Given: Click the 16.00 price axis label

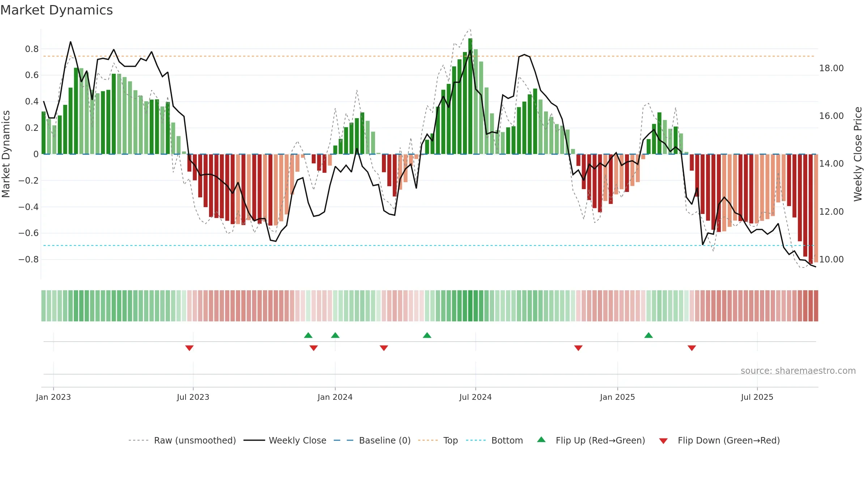Looking at the screenshot, I should click(x=831, y=116).
